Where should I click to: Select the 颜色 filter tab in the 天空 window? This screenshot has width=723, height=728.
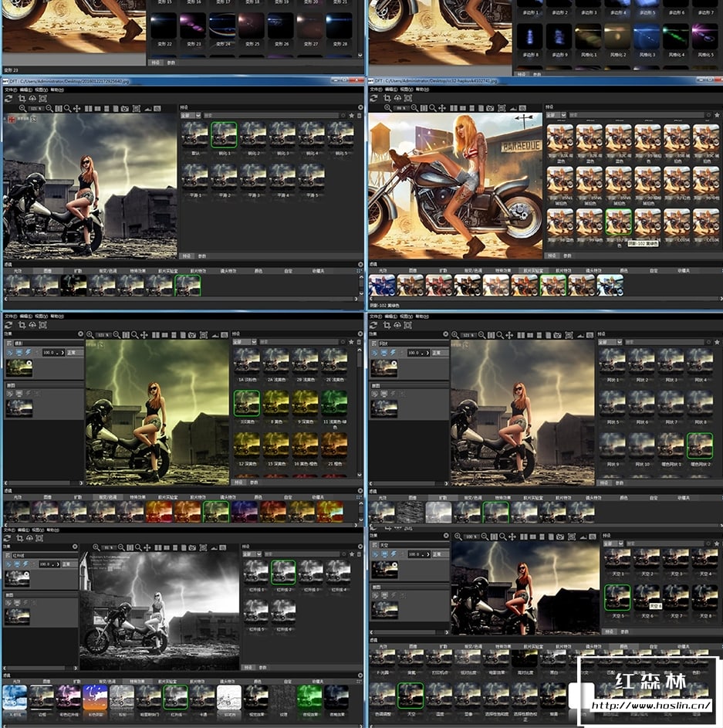[623, 646]
